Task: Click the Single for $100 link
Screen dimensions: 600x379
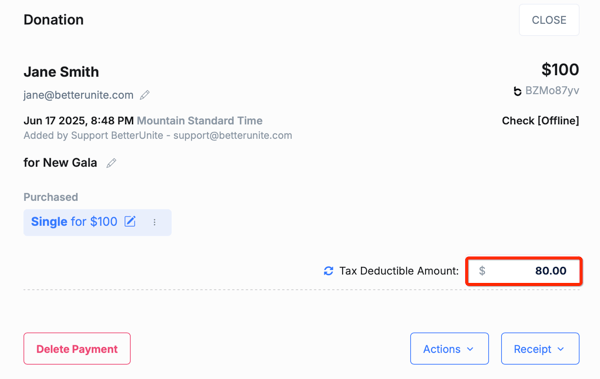Action: [74, 222]
